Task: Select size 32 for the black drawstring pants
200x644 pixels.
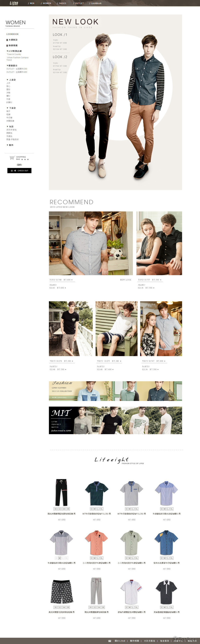Action: [x=59, y=509]
